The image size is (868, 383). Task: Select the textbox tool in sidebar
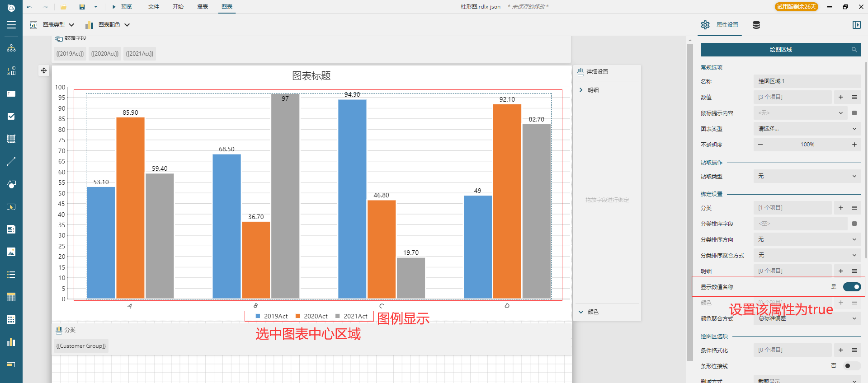pos(11,93)
